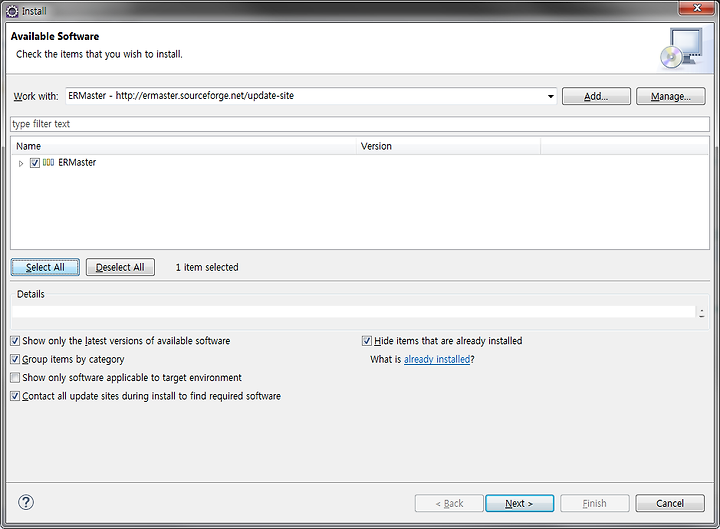
Task: Toggle Group items by category checkbox
Action: coord(15,359)
